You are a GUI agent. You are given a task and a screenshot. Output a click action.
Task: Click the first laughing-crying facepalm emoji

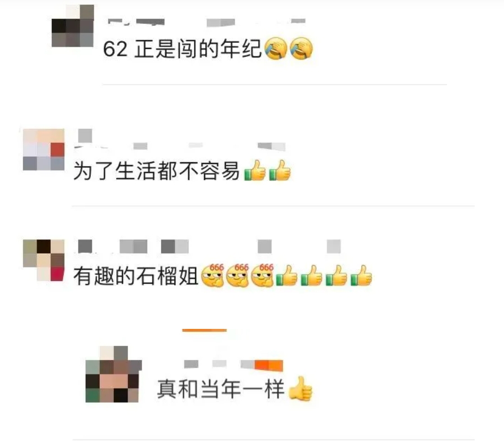click(x=276, y=48)
